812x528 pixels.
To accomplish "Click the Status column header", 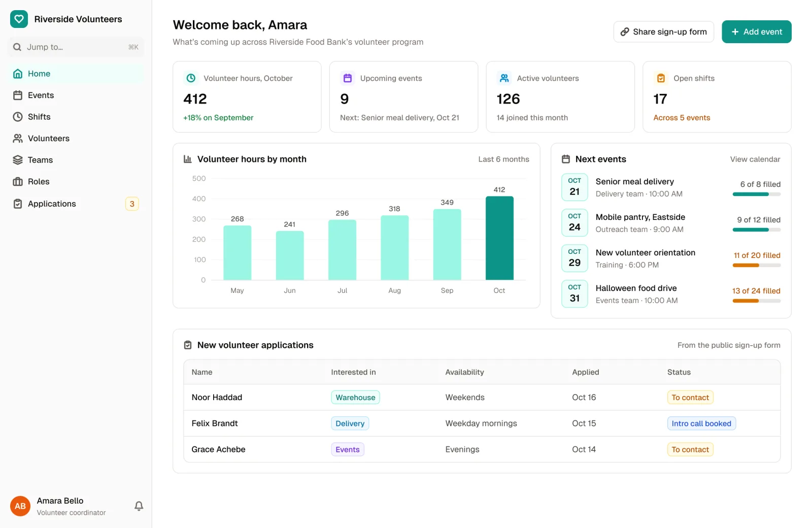I will (679, 372).
